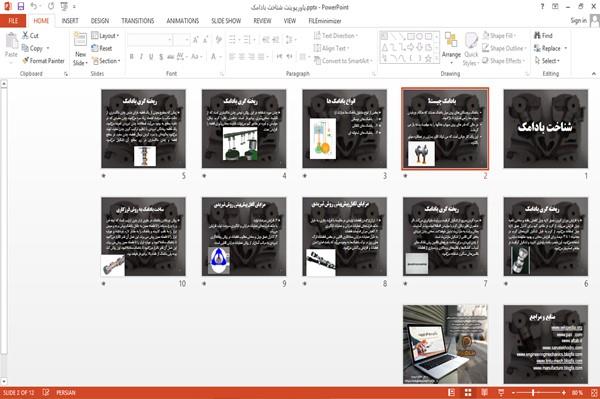Center align text in Paragraph group
The height and width of the screenshot is (399, 600).
[x=242, y=57]
